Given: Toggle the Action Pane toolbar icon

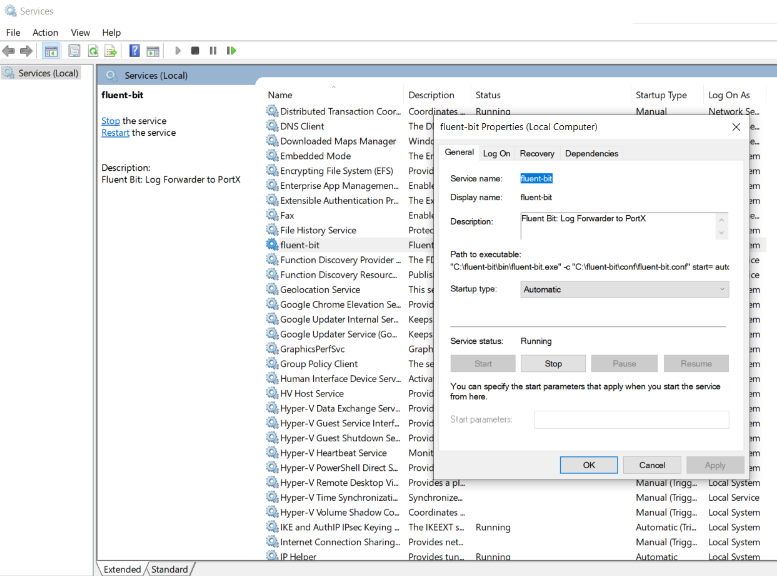Looking at the screenshot, I should (x=153, y=51).
